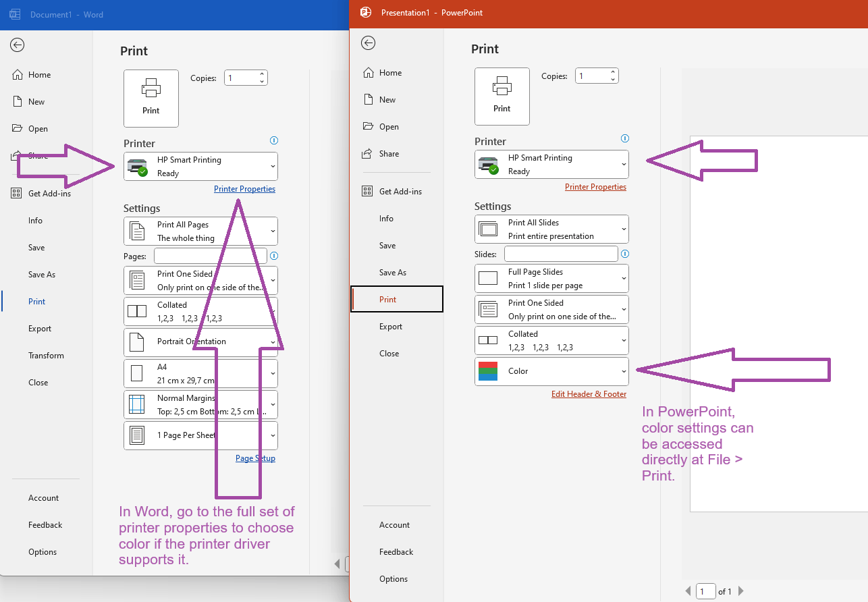Click Word's 1 Page Per Sheet icon

tap(137, 435)
